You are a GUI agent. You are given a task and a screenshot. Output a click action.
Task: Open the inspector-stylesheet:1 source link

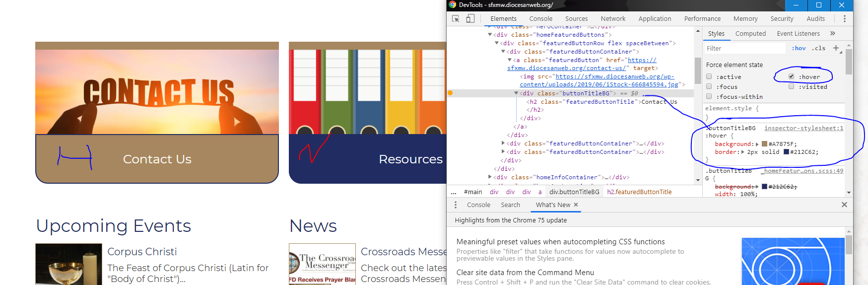pos(803,128)
